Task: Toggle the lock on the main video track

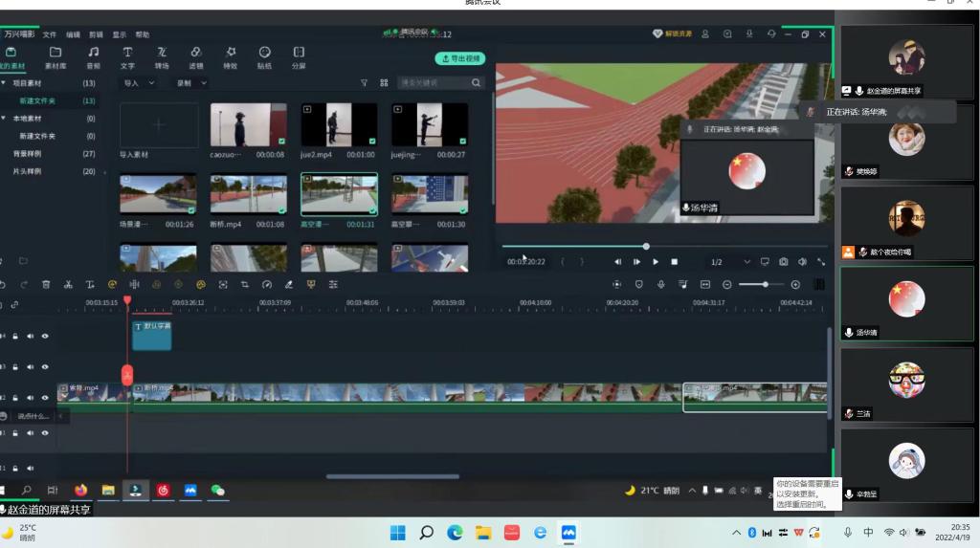Action: [15, 398]
